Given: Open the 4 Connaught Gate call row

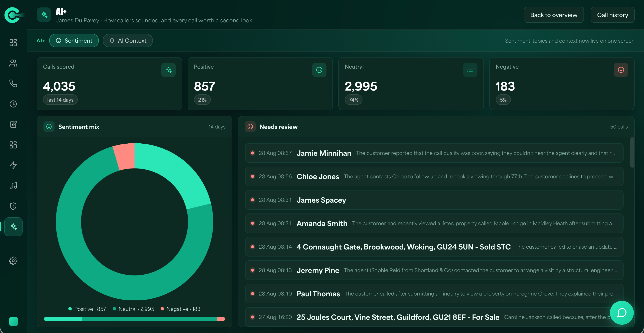Looking at the screenshot, I should coord(434,247).
